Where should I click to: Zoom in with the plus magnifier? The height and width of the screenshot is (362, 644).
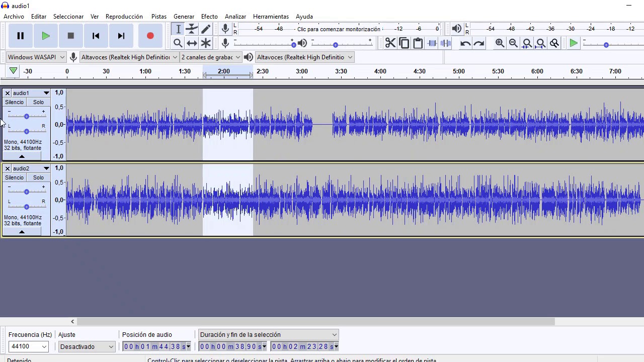point(500,43)
